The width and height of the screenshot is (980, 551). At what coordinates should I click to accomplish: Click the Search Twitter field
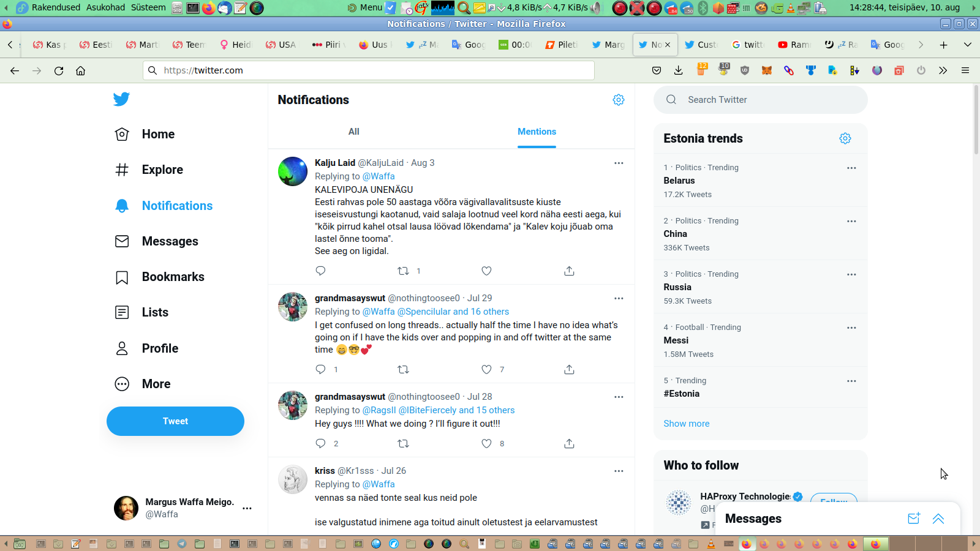coord(761,100)
